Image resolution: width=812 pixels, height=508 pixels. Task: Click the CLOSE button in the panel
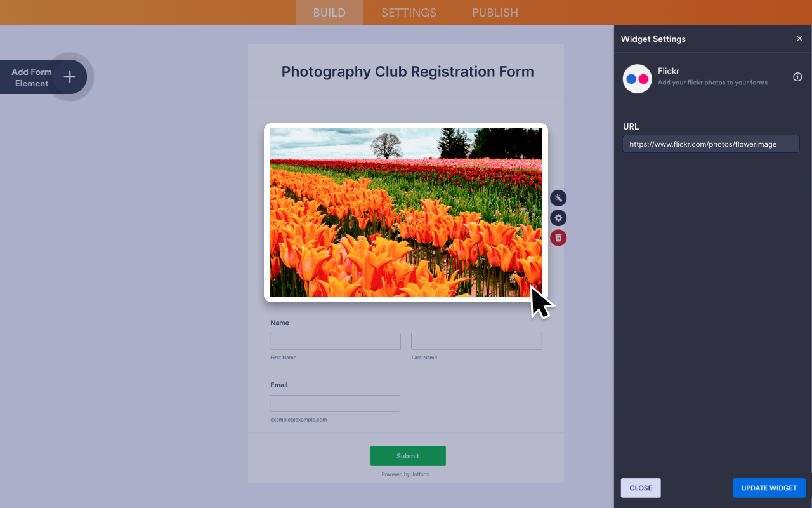pyautogui.click(x=640, y=488)
